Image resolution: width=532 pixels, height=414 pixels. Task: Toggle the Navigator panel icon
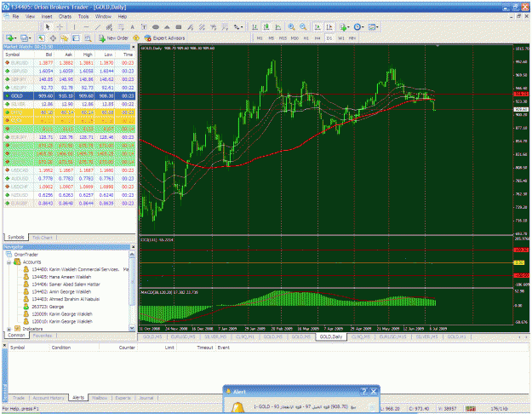tap(65, 38)
